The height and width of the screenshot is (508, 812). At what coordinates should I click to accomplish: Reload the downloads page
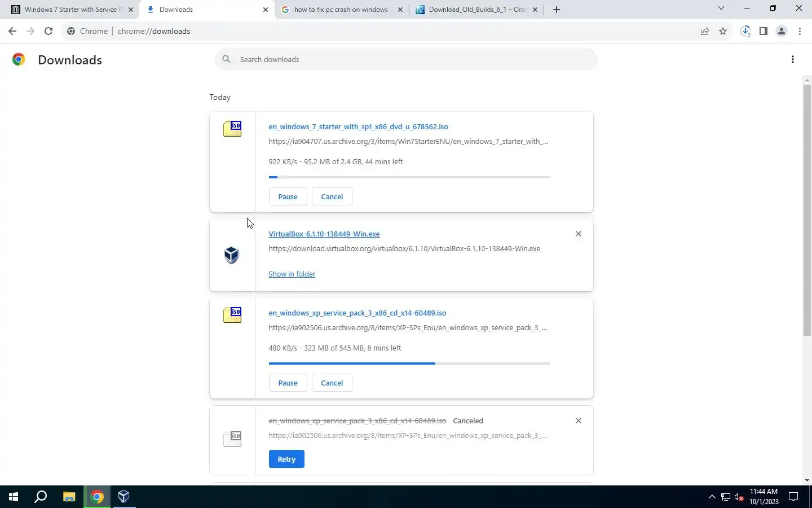(x=48, y=31)
